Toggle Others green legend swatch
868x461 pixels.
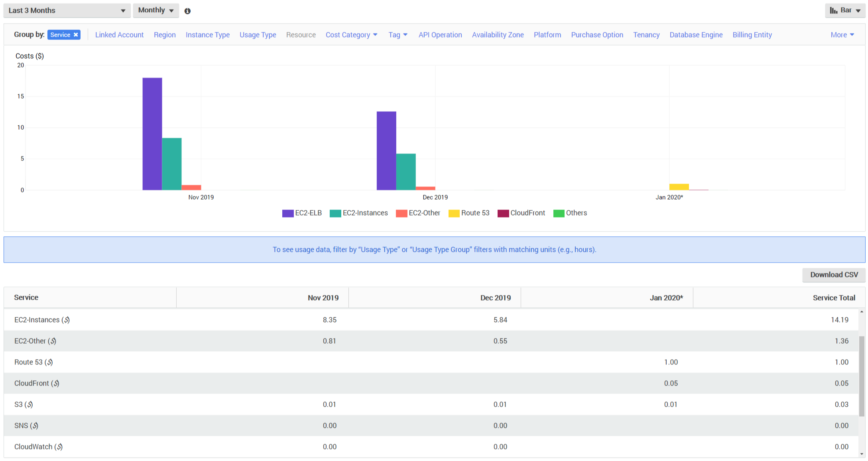(x=559, y=213)
